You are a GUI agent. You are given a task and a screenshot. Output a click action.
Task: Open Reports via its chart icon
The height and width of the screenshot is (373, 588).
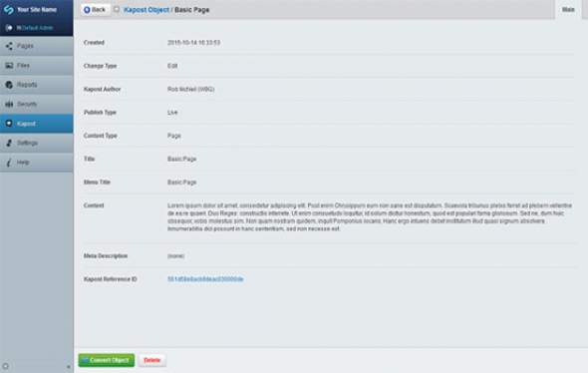9,85
